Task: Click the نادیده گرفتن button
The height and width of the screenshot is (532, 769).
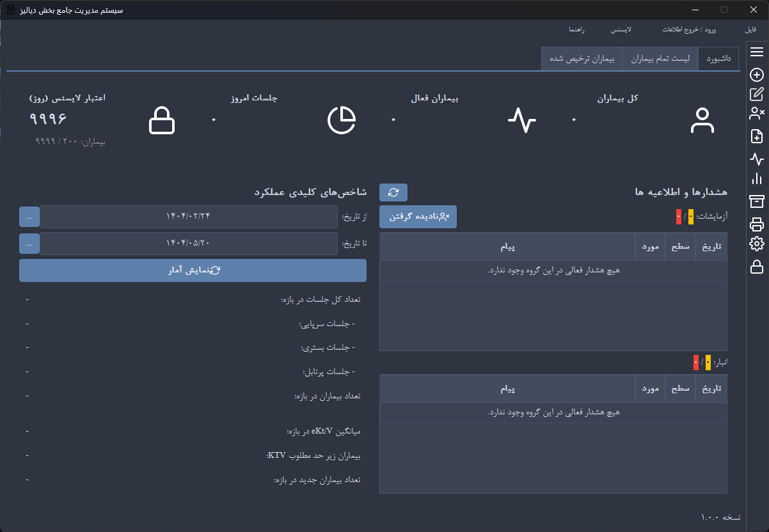Action: pos(418,217)
